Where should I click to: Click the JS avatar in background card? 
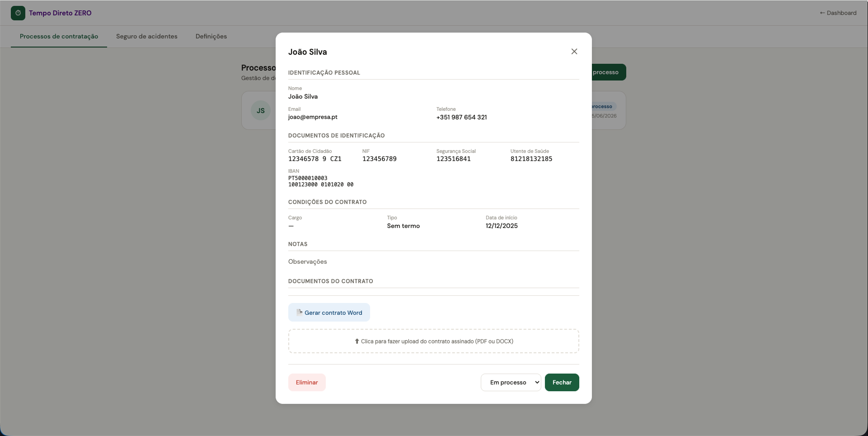coord(261,110)
